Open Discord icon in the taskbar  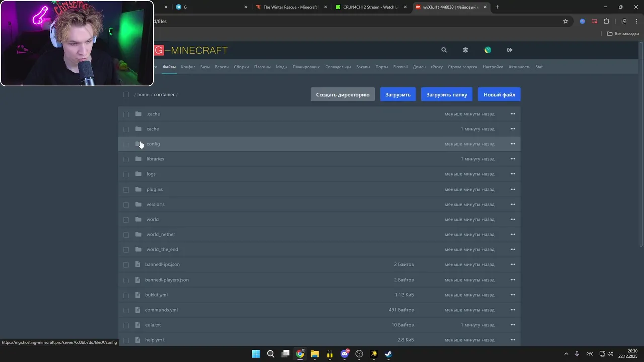[x=345, y=354]
